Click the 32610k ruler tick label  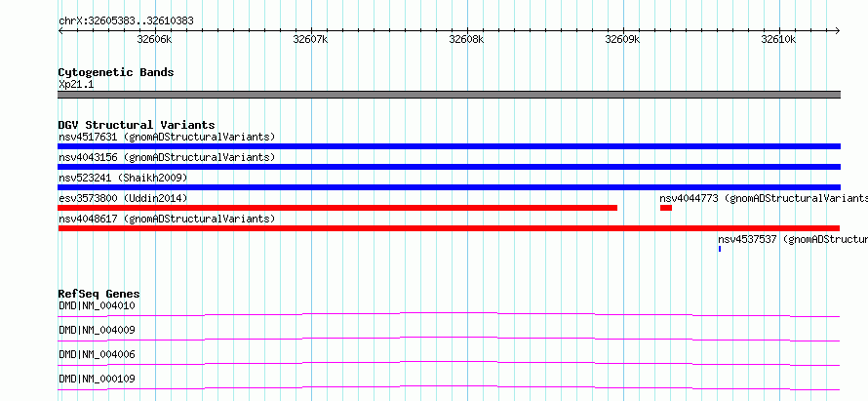tap(779, 39)
